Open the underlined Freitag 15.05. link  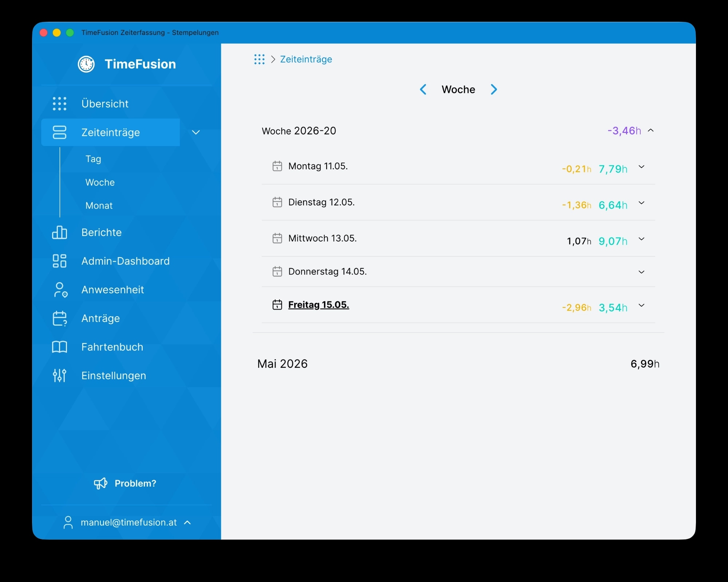point(318,305)
